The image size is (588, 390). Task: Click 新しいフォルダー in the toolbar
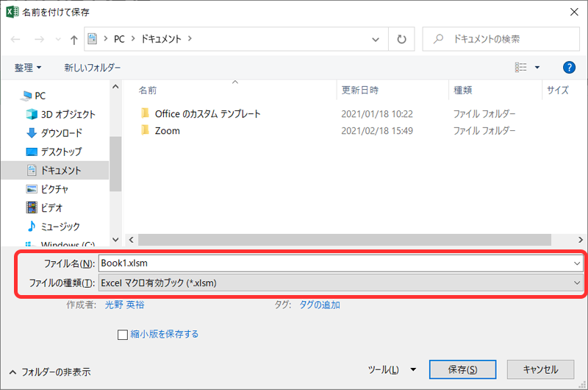(91, 67)
